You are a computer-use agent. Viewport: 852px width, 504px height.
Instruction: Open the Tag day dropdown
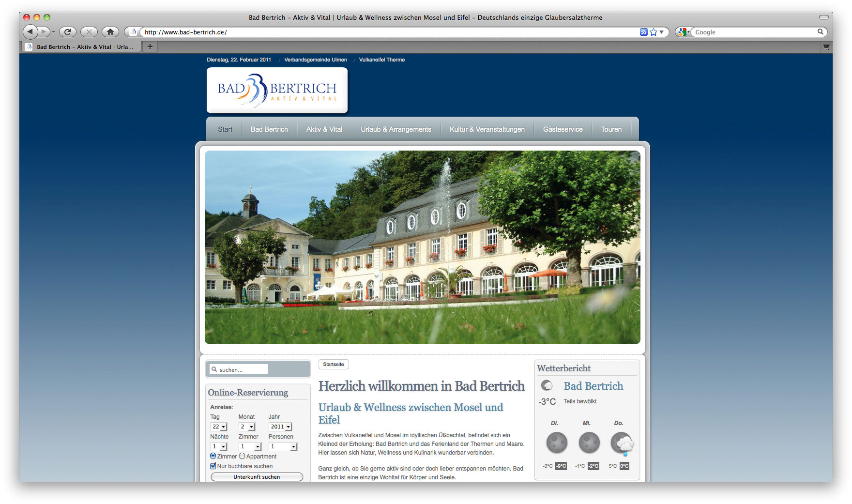pyautogui.click(x=219, y=427)
